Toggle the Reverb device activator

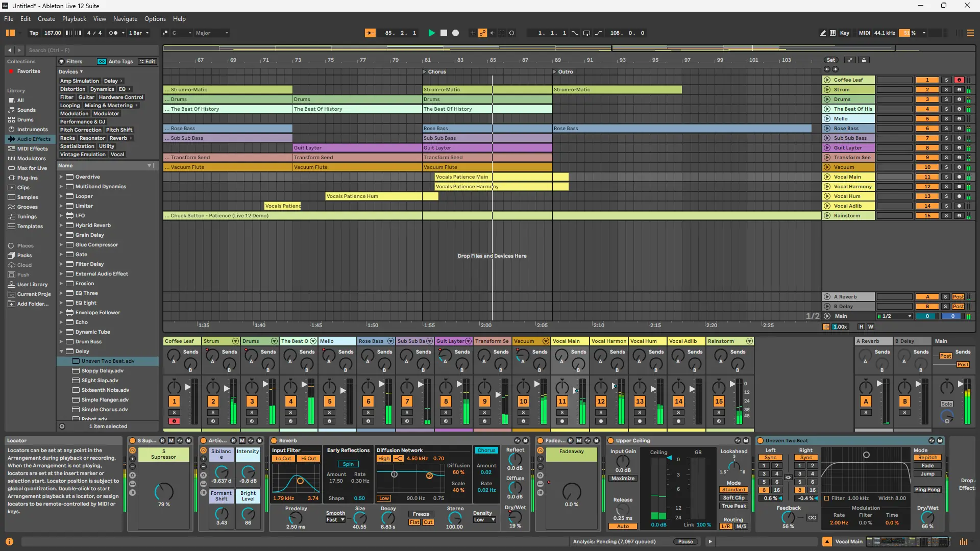coord(274,441)
